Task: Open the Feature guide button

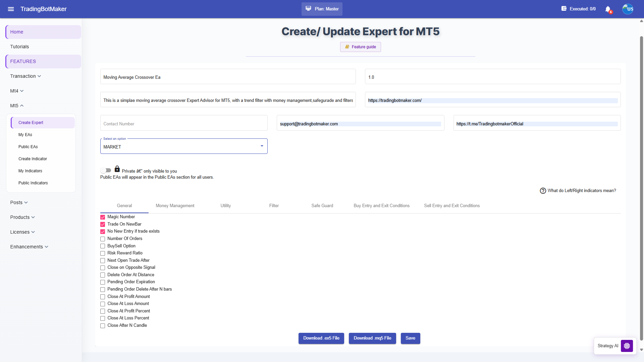Action: [361, 47]
